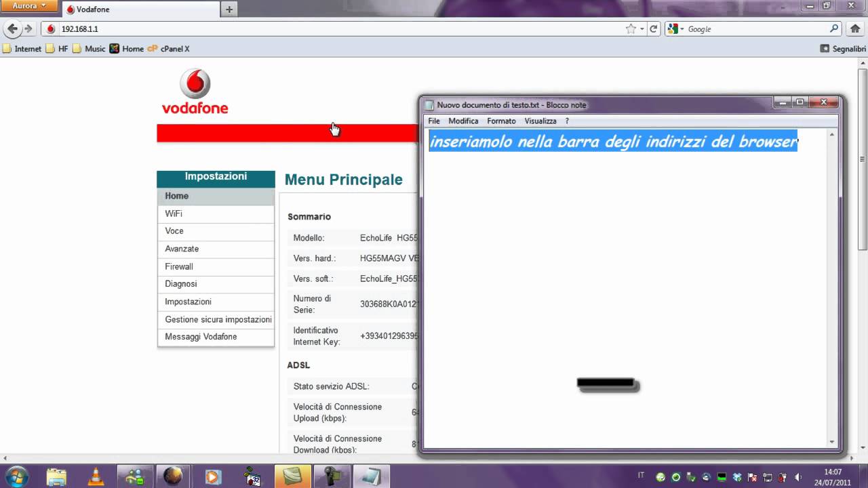The width and height of the screenshot is (868, 488).
Task: Open the Aurora menu button
Action: tap(29, 5)
